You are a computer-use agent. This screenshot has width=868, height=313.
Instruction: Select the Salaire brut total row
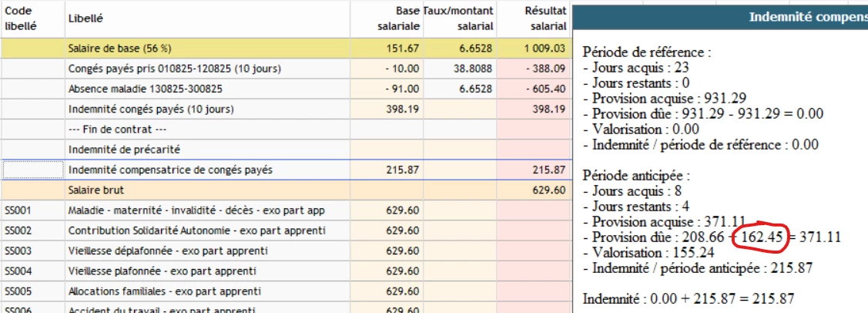click(x=95, y=190)
